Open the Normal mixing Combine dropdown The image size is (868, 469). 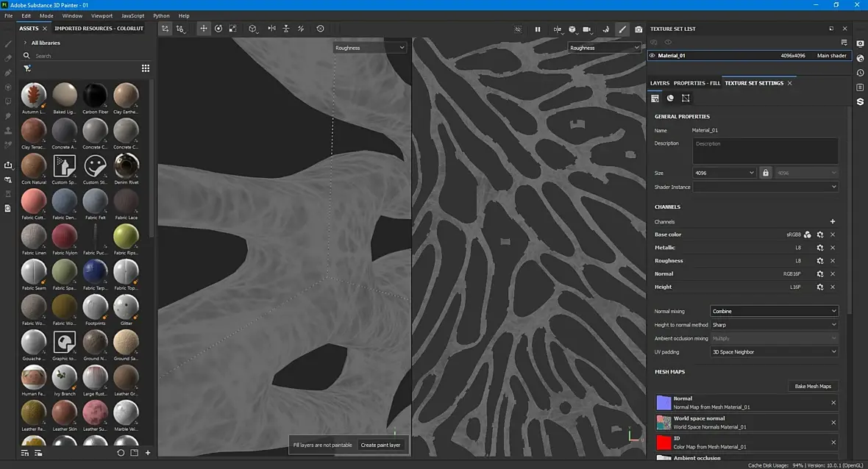774,312
